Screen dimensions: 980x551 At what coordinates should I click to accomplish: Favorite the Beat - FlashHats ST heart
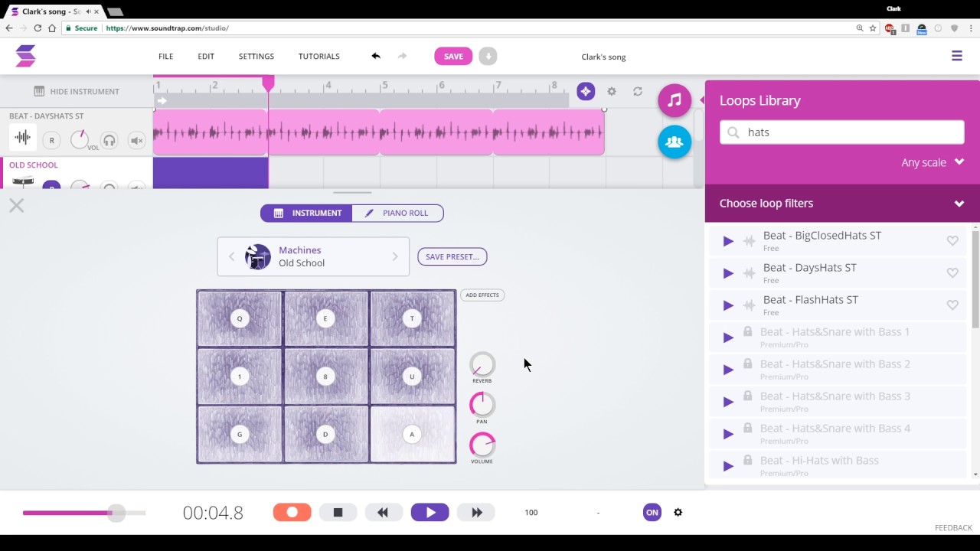[952, 305]
